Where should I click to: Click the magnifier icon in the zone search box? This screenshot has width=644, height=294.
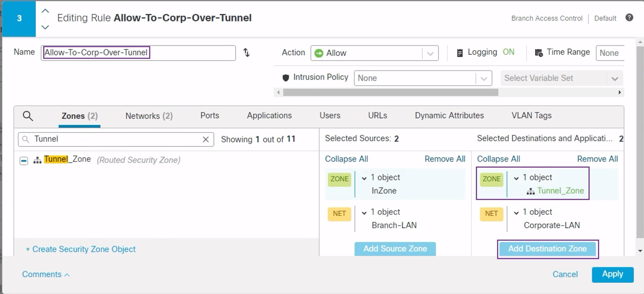click(x=26, y=139)
